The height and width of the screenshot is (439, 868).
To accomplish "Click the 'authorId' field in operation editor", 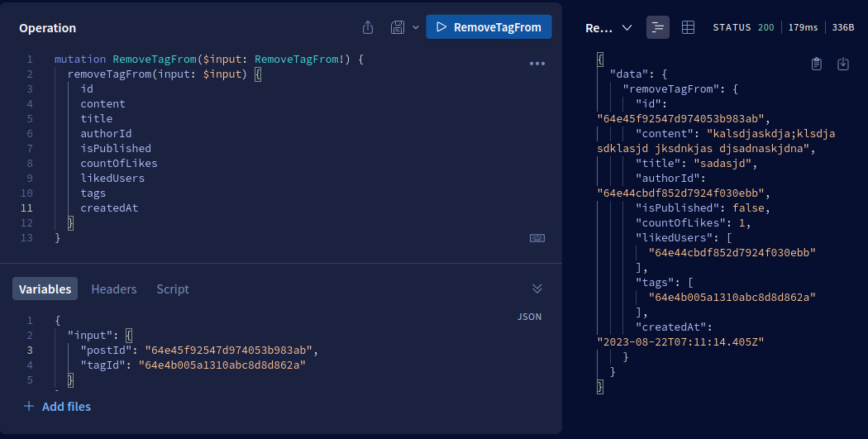I will (107, 133).
